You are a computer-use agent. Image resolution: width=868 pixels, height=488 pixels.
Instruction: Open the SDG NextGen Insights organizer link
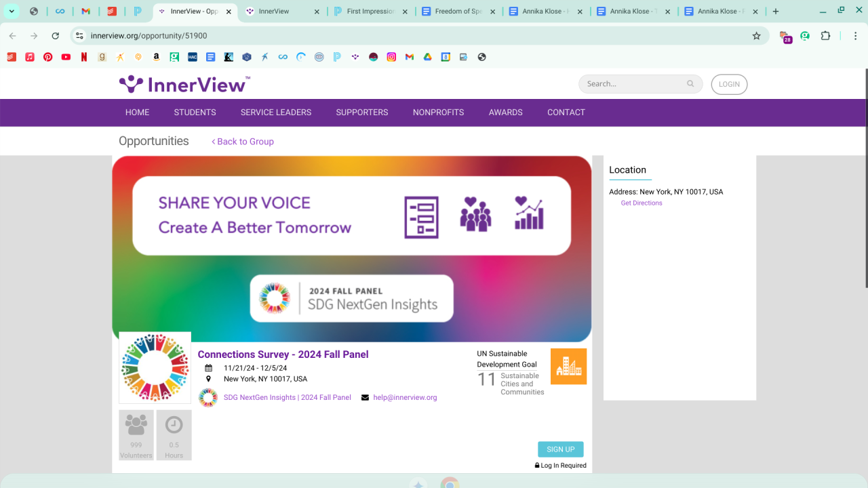point(288,398)
